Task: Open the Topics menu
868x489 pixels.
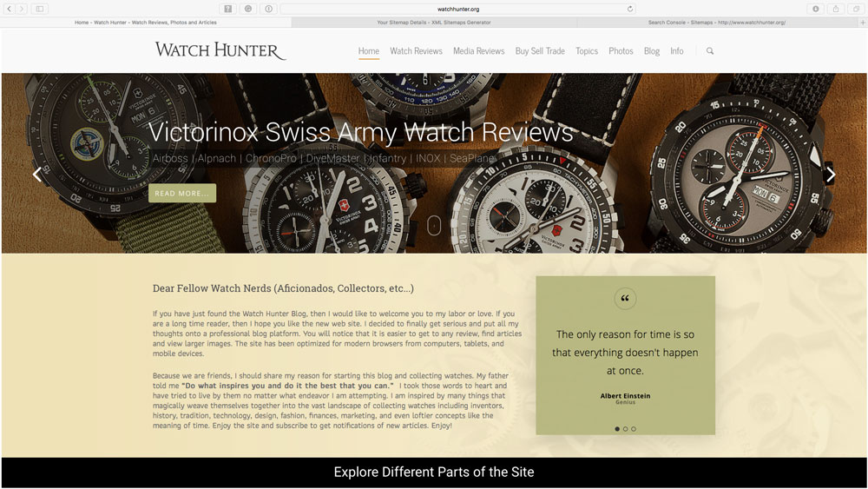Action: point(587,51)
